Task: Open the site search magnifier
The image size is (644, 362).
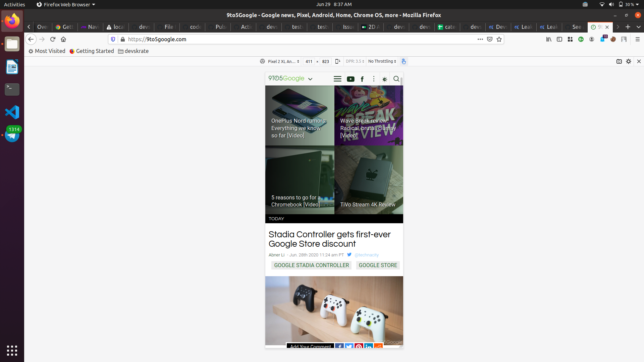Action: [396, 79]
